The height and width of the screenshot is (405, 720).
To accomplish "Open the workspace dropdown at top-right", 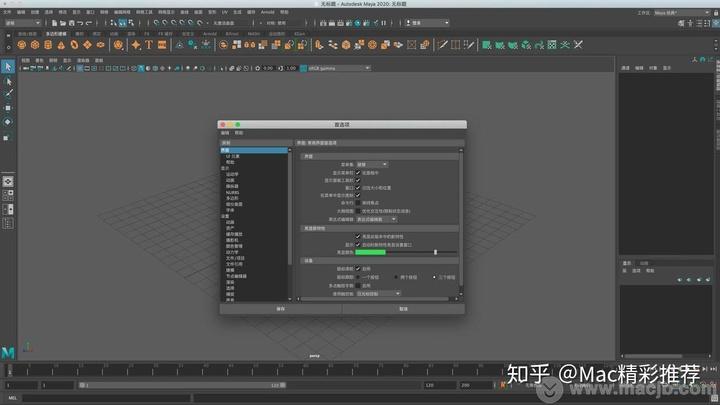I will pos(682,13).
